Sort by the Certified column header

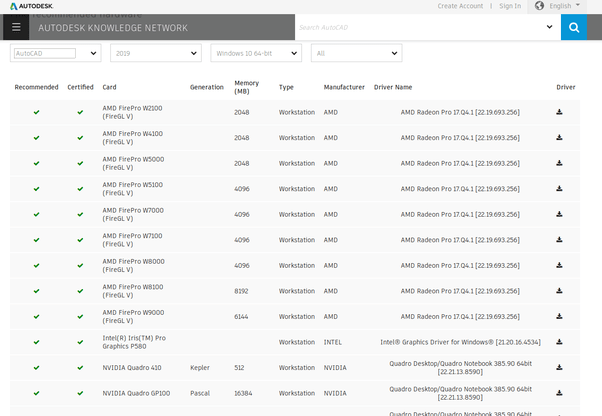(x=80, y=87)
